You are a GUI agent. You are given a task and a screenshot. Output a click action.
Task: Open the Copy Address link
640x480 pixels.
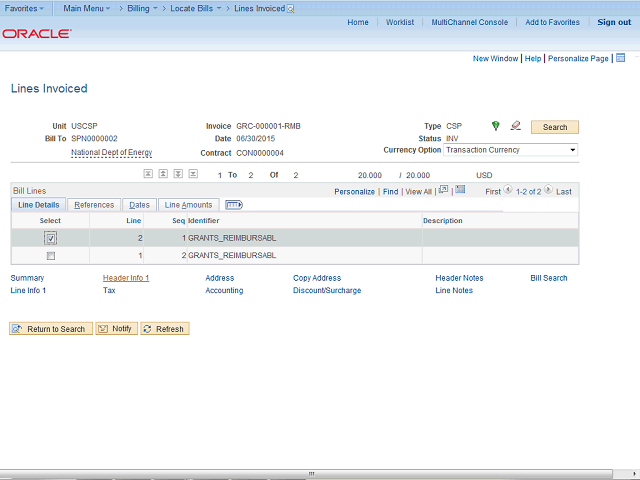coord(317,278)
